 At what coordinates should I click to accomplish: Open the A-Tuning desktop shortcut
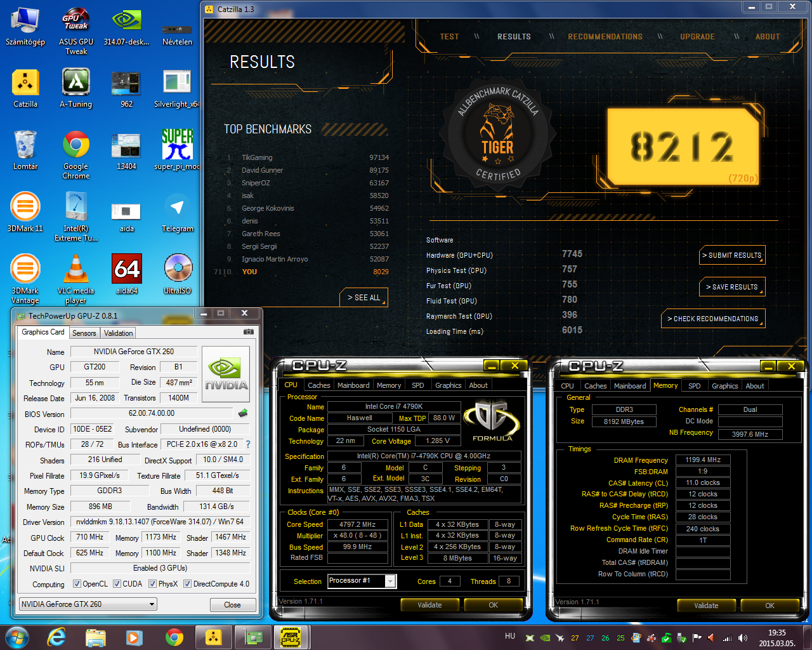click(x=76, y=88)
